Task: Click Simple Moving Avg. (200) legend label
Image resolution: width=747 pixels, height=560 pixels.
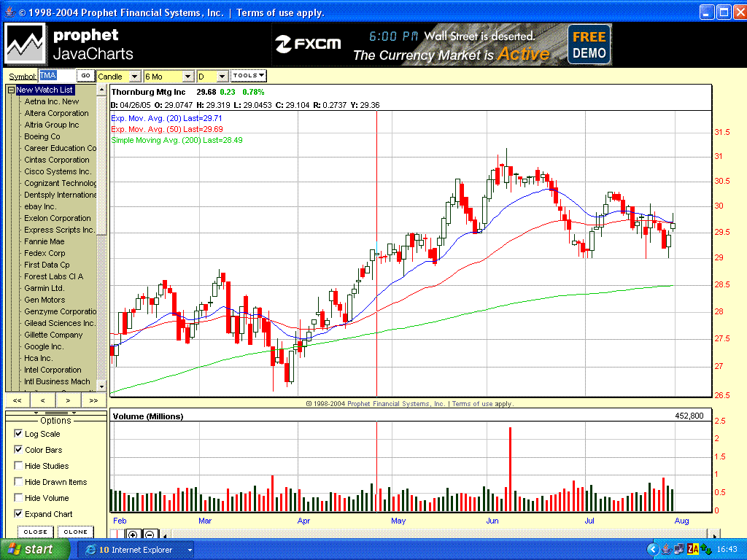Action: pyautogui.click(x=177, y=140)
